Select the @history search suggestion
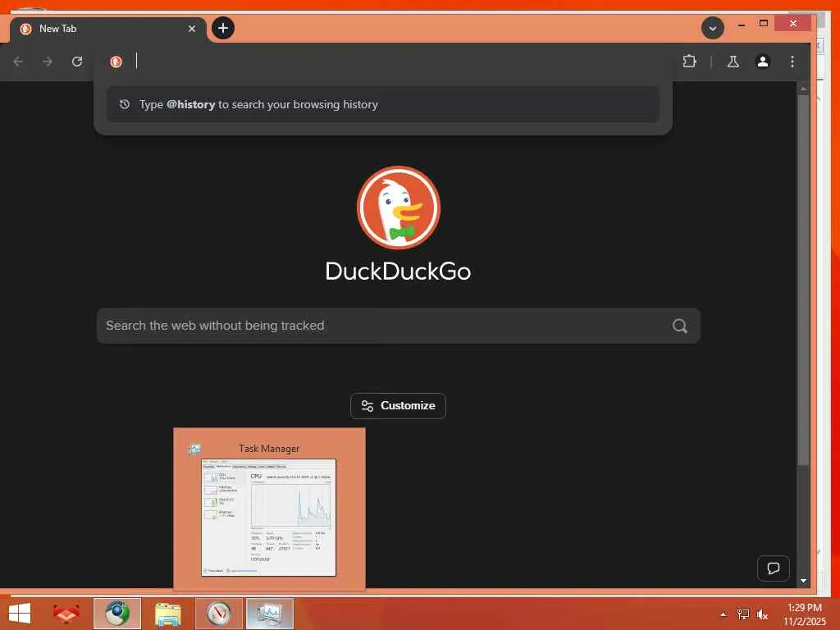The height and width of the screenshot is (630, 840). coord(382,104)
